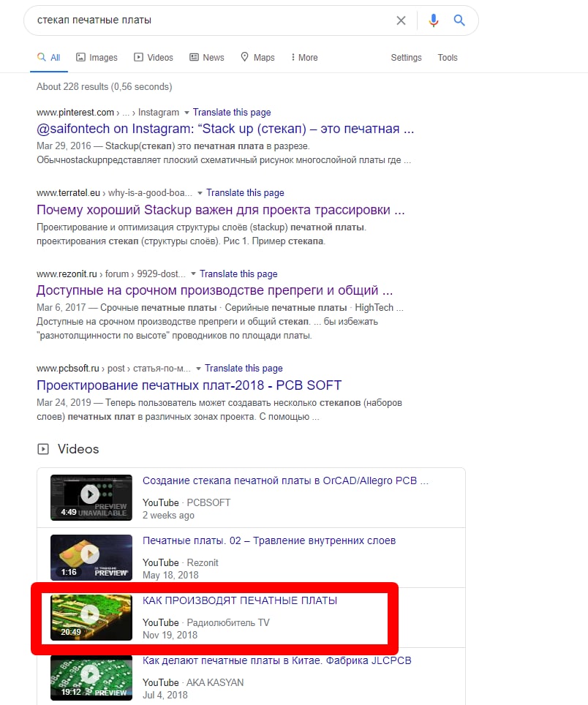Translate the rezonit.ru result page
This screenshot has width=588, height=705.
click(x=238, y=274)
